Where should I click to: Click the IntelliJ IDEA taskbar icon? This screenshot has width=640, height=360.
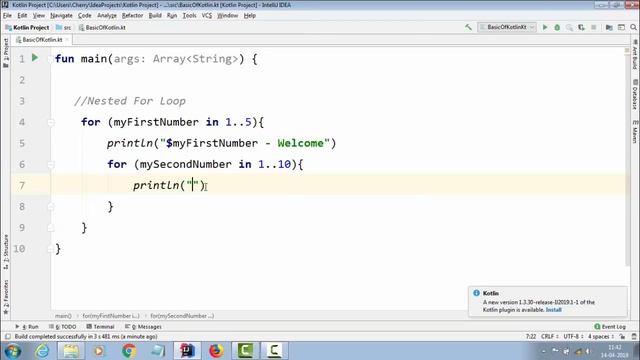click(x=187, y=351)
